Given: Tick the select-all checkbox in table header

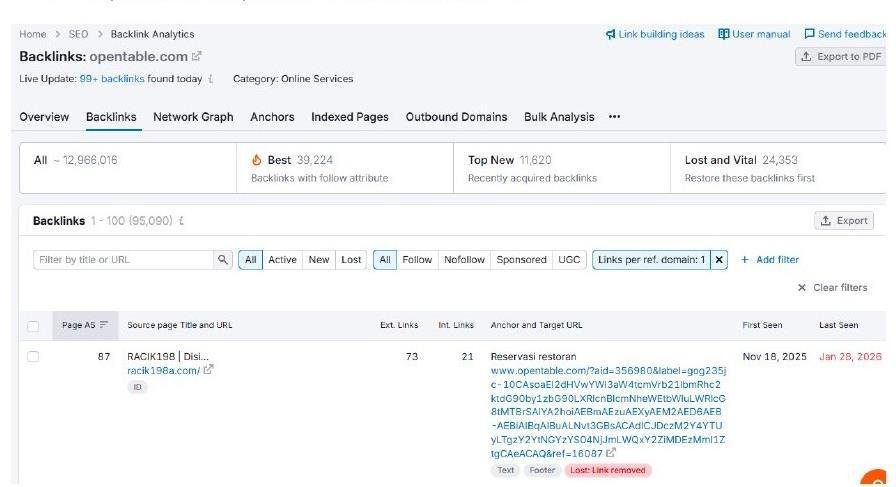Looking at the screenshot, I should pyautogui.click(x=33, y=326).
